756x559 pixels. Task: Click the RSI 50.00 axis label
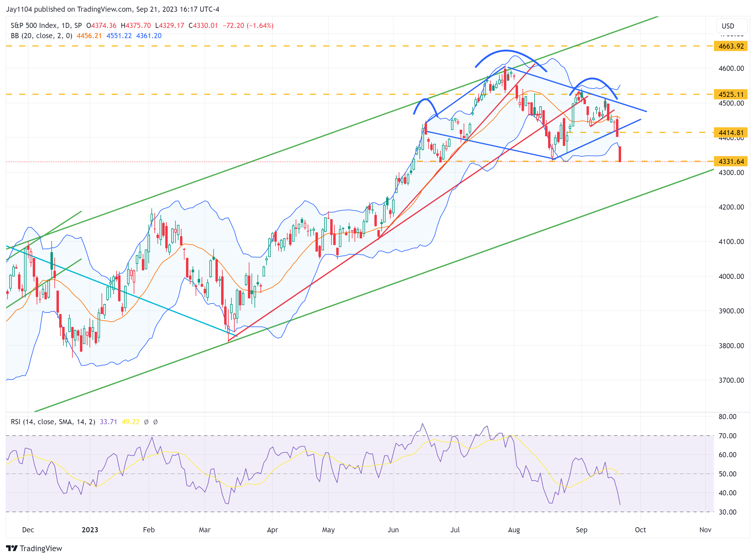click(x=727, y=474)
